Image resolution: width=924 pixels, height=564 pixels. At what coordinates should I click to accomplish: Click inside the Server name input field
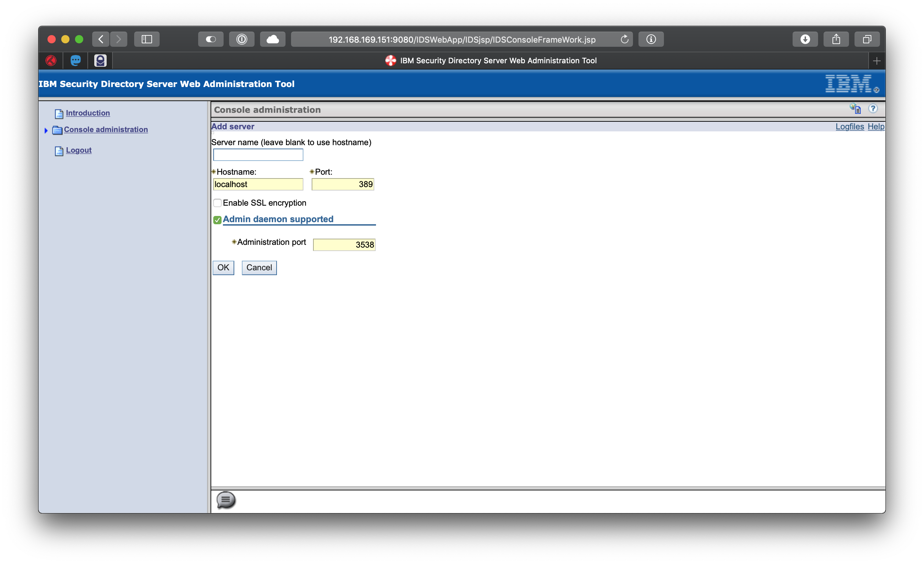point(258,154)
